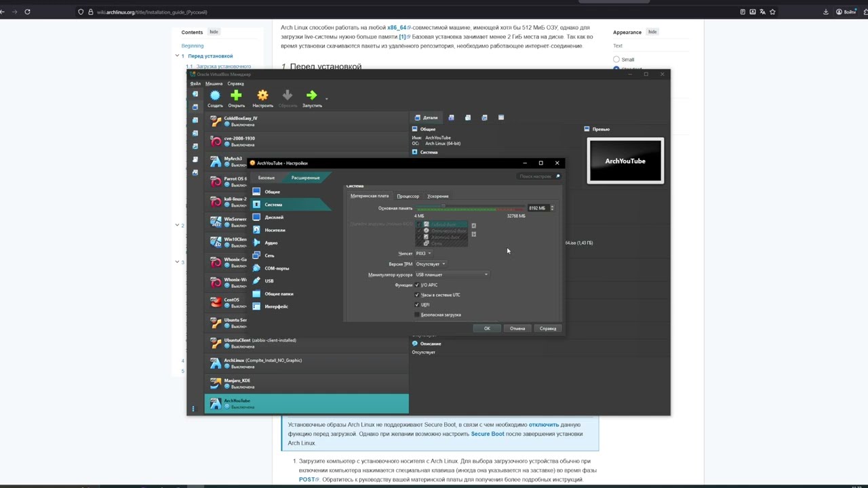Click the memory size spinner arrows
The height and width of the screenshot is (488, 868).
click(x=552, y=208)
